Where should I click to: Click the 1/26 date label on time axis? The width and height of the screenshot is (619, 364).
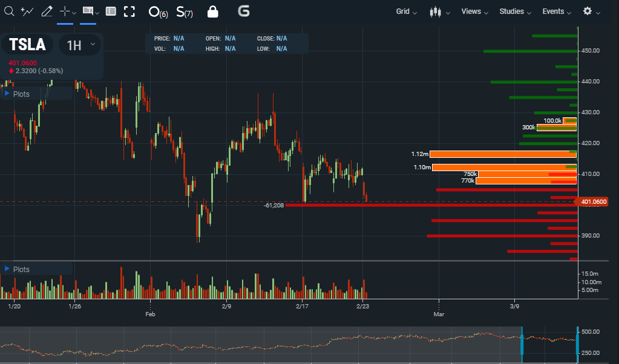click(74, 306)
